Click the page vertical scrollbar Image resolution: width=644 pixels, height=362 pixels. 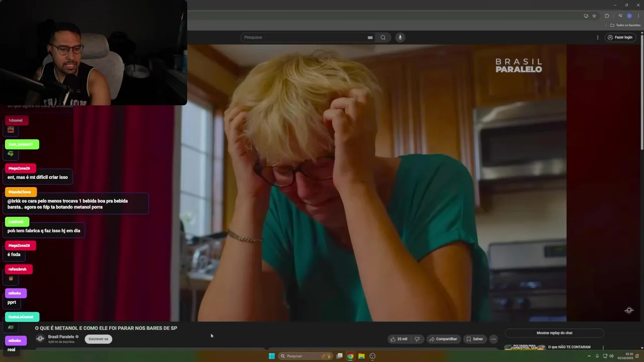[x=642, y=90]
